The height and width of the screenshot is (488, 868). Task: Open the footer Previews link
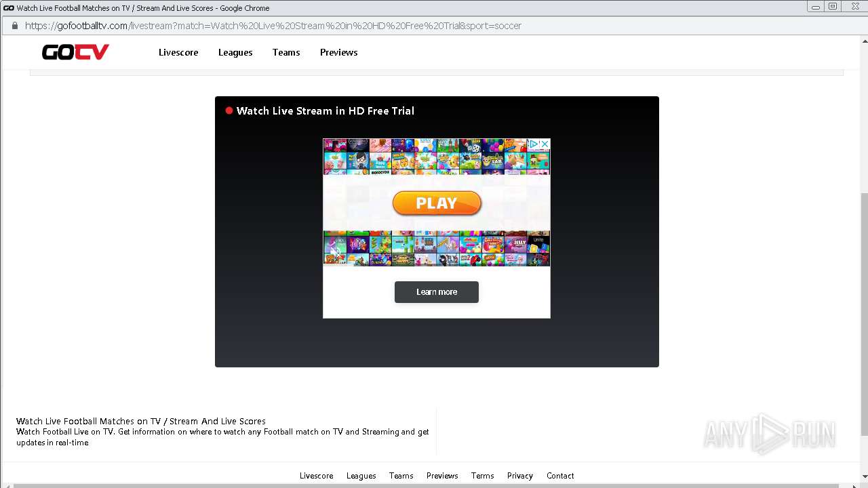(442, 476)
